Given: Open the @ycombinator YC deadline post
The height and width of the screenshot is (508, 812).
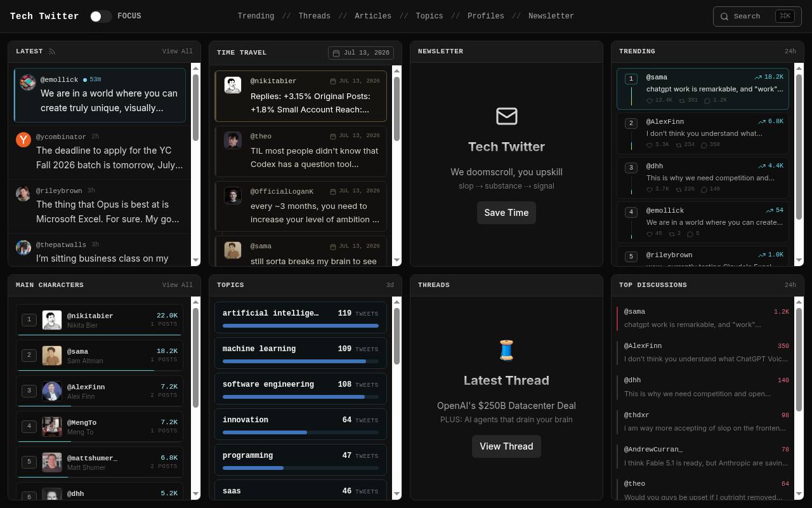Looking at the screenshot, I should pyautogui.click(x=100, y=152).
